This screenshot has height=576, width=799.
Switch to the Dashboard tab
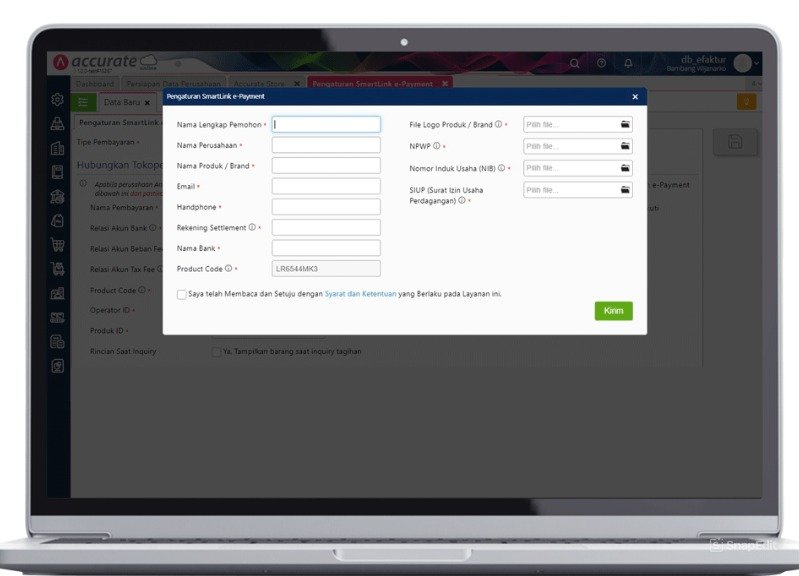coord(95,84)
